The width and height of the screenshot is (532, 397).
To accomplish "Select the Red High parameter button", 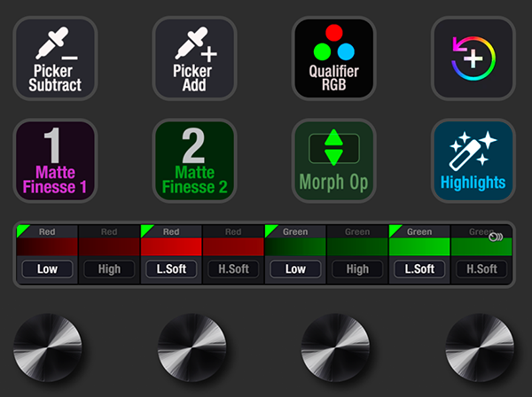I will pos(109,269).
